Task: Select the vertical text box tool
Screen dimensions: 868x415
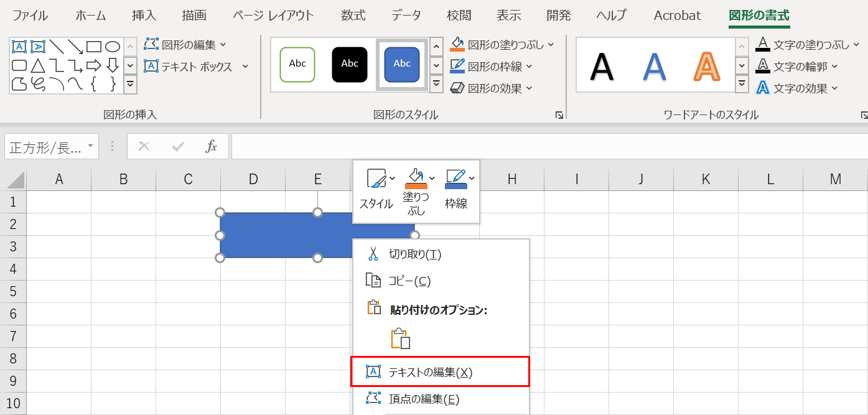Action: click(x=37, y=46)
